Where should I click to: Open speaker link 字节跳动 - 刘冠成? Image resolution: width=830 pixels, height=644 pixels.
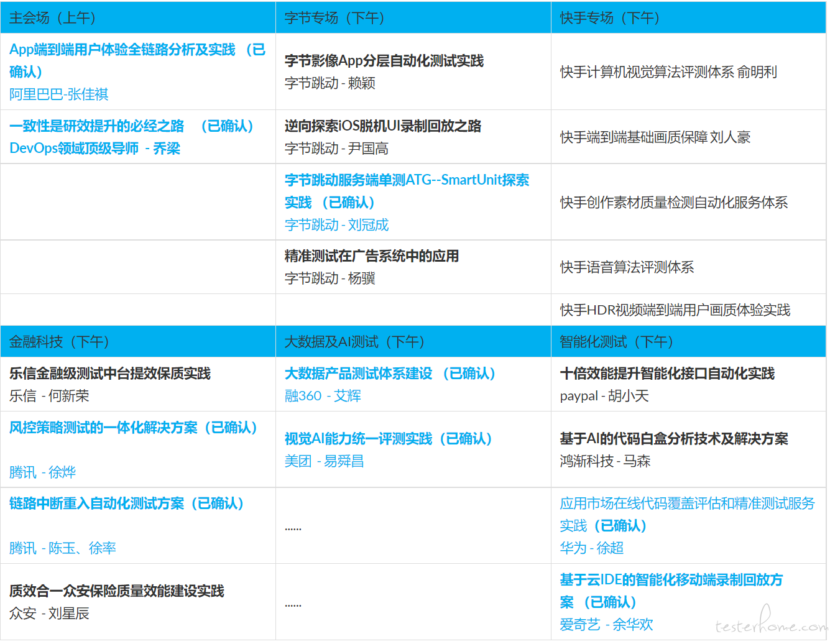tap(336, 225)
